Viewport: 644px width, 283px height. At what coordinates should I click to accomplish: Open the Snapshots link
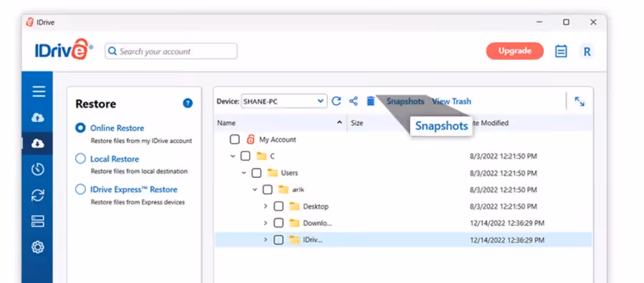405,101
